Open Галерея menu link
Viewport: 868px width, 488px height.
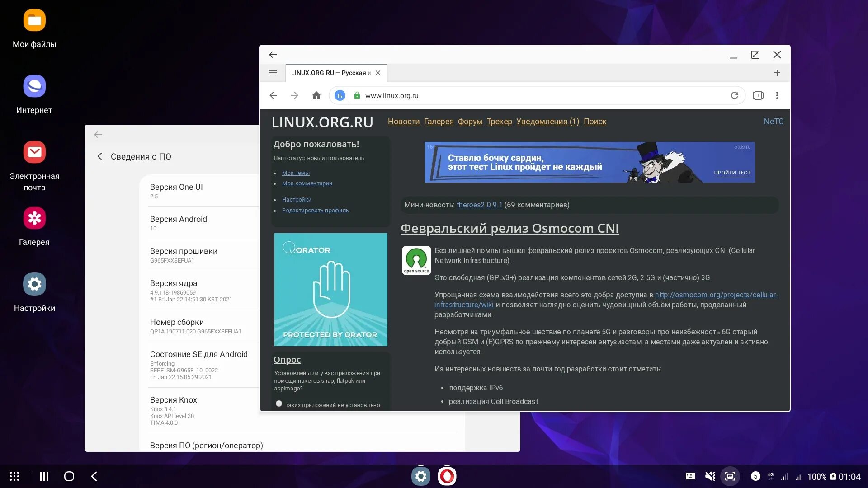click(x=439, y=122)
